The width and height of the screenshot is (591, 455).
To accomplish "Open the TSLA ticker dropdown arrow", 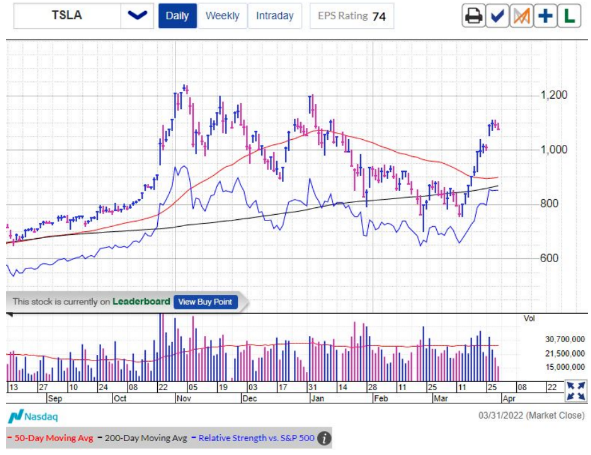I will [x=137, y=16].
